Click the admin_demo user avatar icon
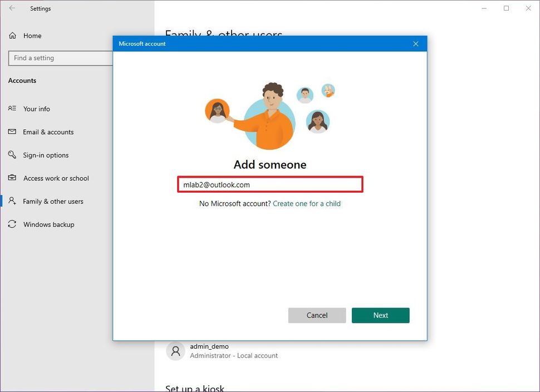This screenshot has height=392, width=540. (x=175, y=351)
